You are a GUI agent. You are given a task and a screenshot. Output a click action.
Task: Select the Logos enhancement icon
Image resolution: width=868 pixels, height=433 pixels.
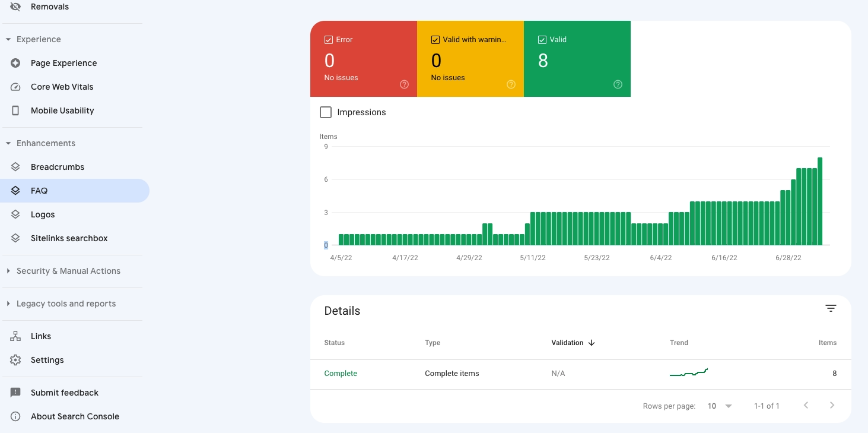(15, 214)
